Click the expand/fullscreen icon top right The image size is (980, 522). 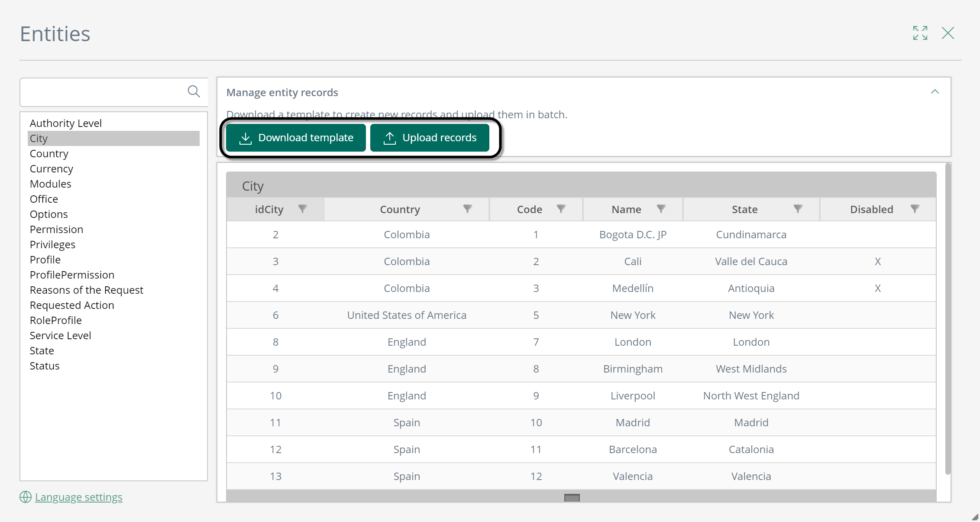coord(920,33)
